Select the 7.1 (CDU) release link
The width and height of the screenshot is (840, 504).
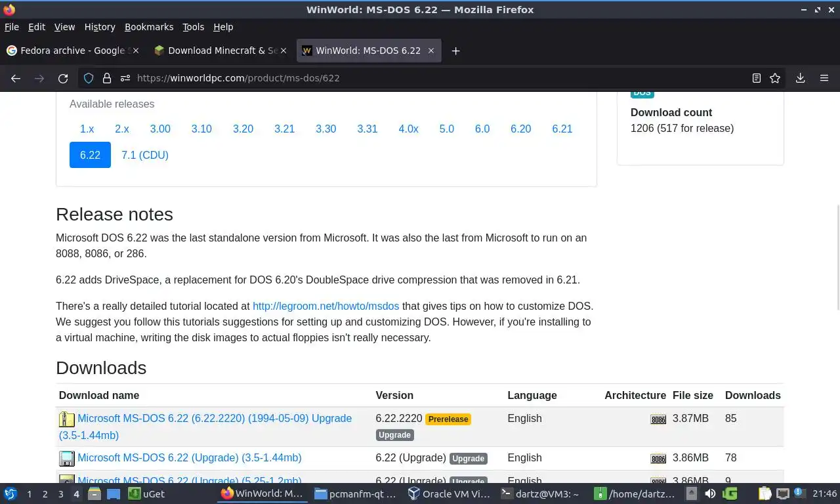tap(145, 155)
